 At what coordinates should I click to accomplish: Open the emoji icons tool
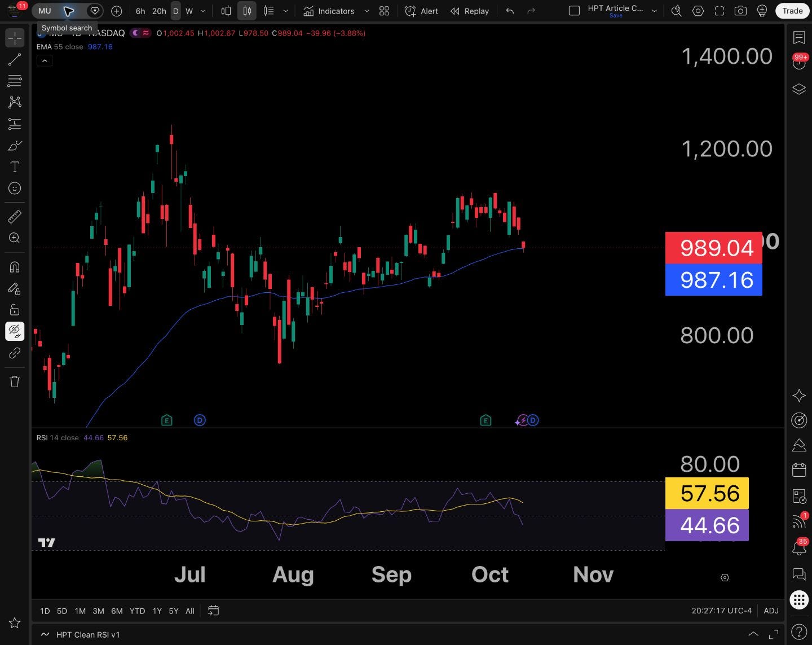click(15, 188)
